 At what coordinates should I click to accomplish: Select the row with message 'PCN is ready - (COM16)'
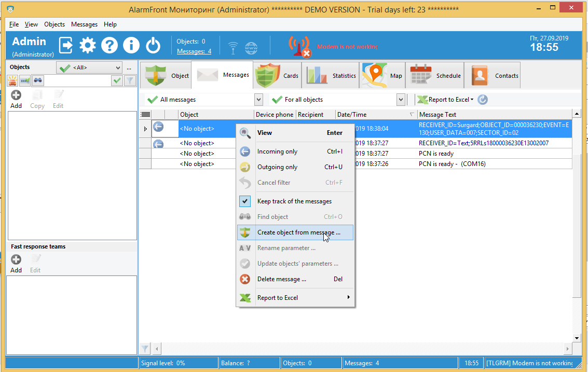tap(355, 164)
